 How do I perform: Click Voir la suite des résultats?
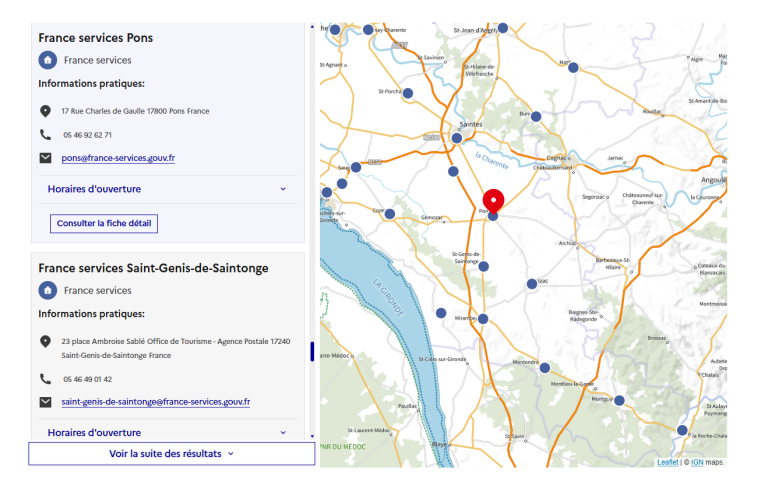171,453
